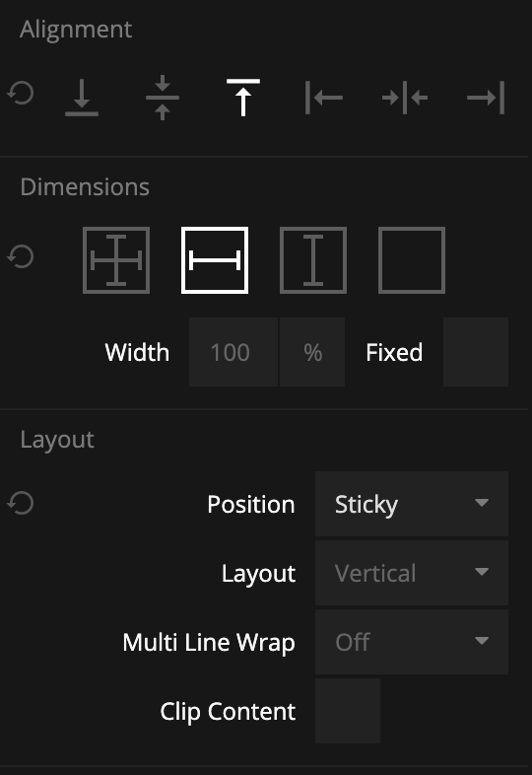Open the Layout dropdown showing Vertical

tap(412, 573)
